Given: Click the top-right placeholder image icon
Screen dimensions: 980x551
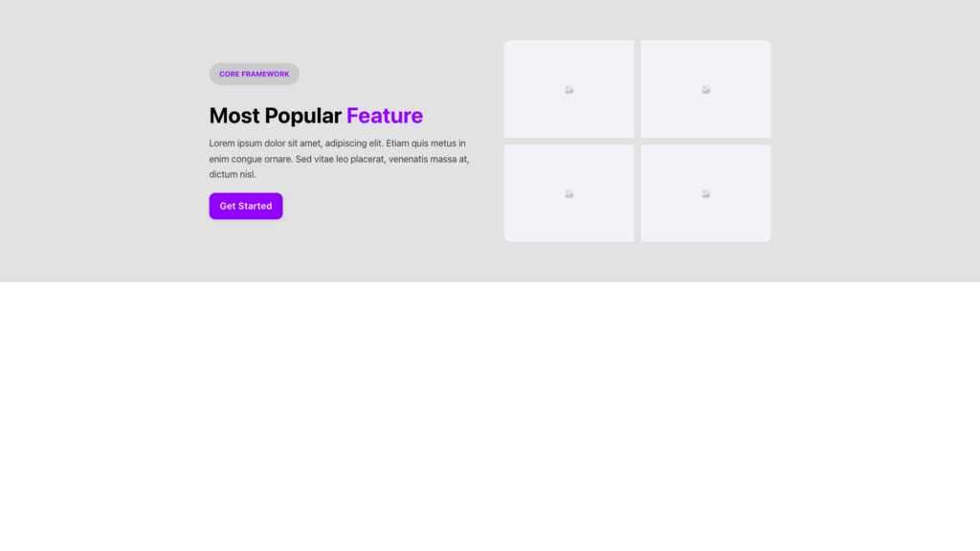Looking at the screenshot, I should (705, 90).
